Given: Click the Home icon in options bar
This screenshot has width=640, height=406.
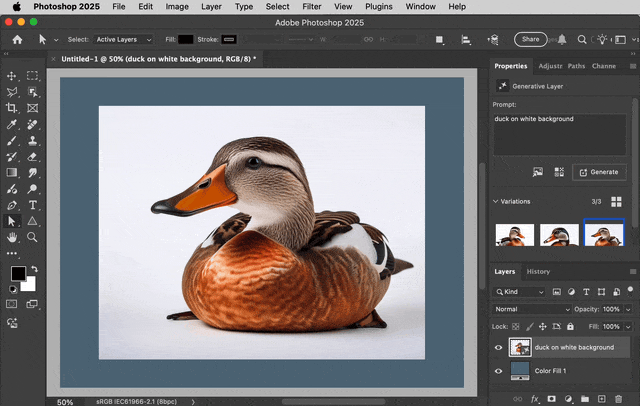Looking at the screenshot, I should click(17, 40).
